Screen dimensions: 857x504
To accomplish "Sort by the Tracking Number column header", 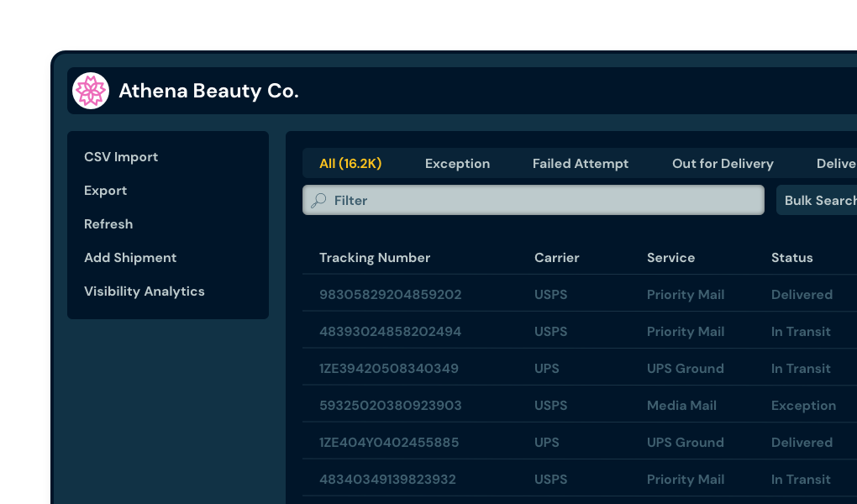I will tap(375, 257).
